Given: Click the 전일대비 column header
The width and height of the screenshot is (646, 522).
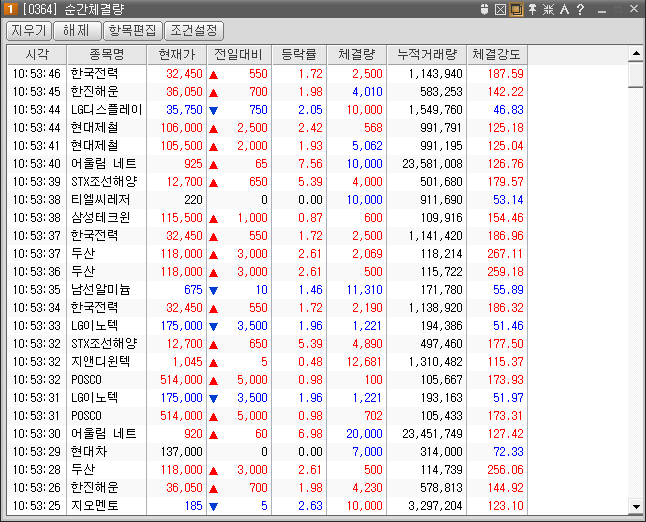Looking at the screenshot, I should tap(239, 55).
